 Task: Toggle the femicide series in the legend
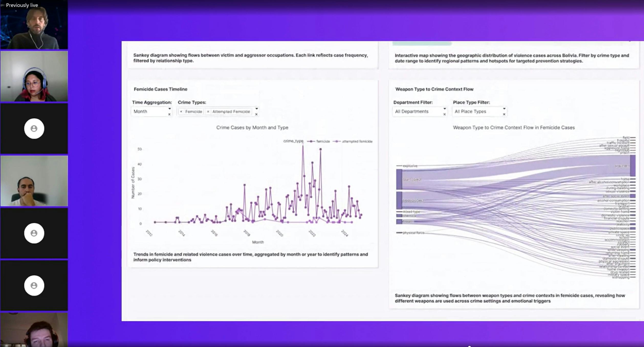pos(324,141)
